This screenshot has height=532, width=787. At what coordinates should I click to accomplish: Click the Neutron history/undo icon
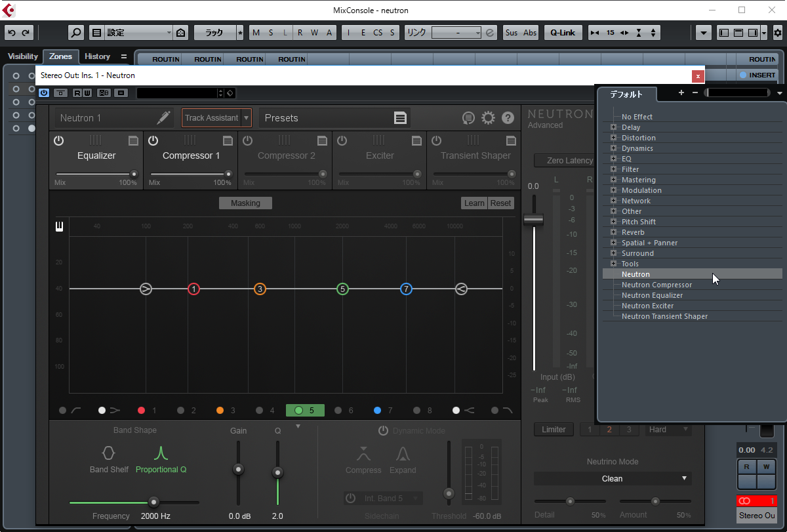tap(468, 118)
